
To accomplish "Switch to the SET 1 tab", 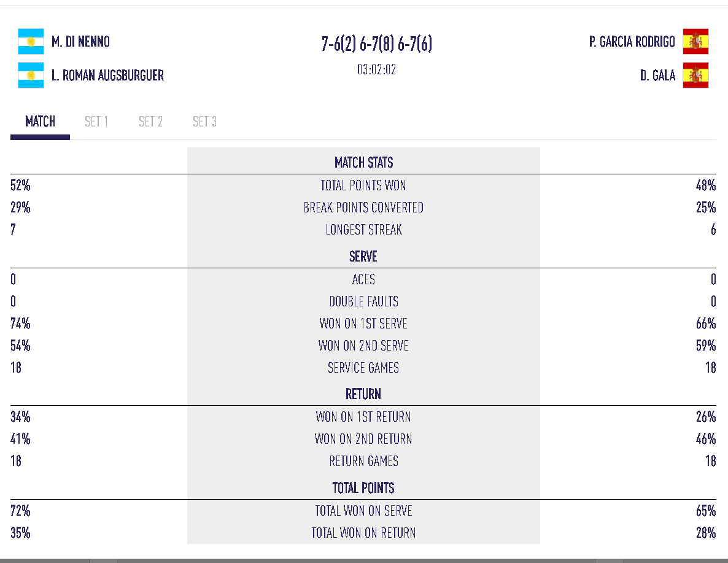I will pyautogui.click(x=96, y=122).
